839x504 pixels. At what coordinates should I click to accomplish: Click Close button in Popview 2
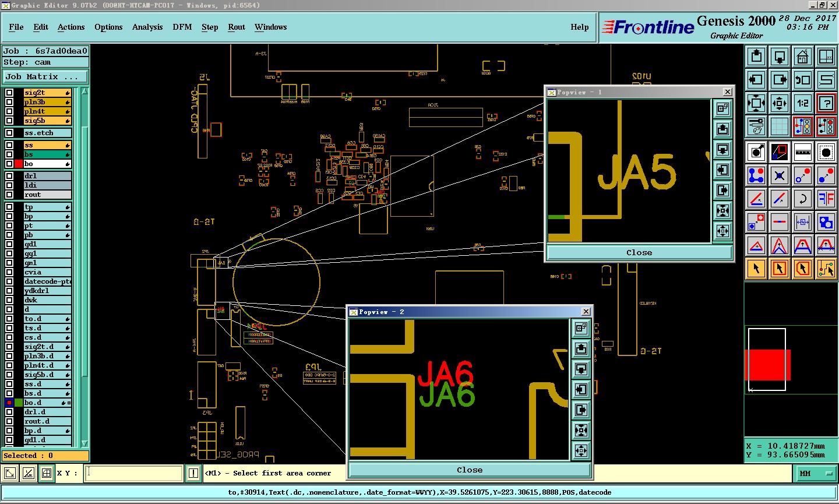point(470,470)
